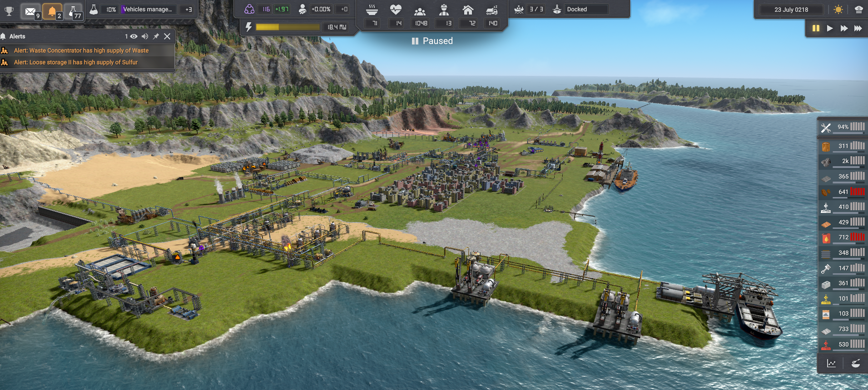Screen dimensions: 868x390
Task: Click the captain's hat icon
Action: tap(858, 10)
